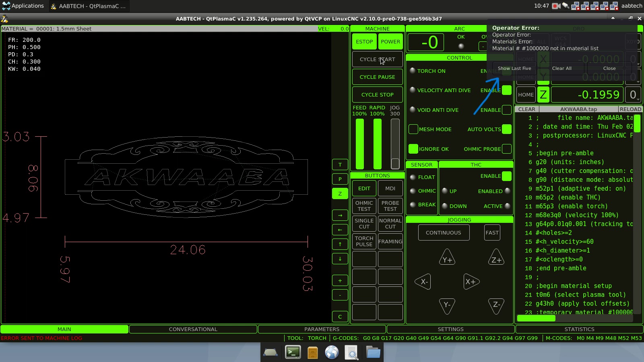Toggle the Ignore OK checkbox
This screenshot has height=362, width=644.
tap(413, 149)
